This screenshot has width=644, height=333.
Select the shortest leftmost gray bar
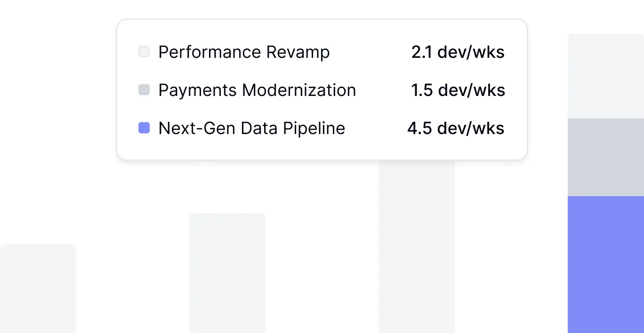point(38,288)
